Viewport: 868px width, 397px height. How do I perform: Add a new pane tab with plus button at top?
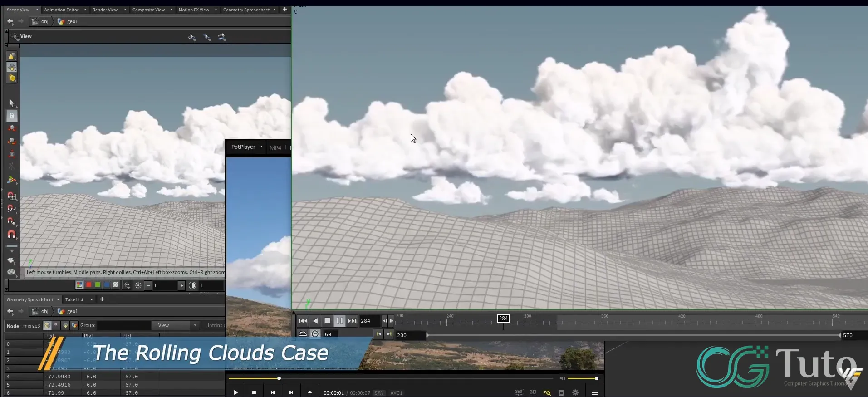285,9
